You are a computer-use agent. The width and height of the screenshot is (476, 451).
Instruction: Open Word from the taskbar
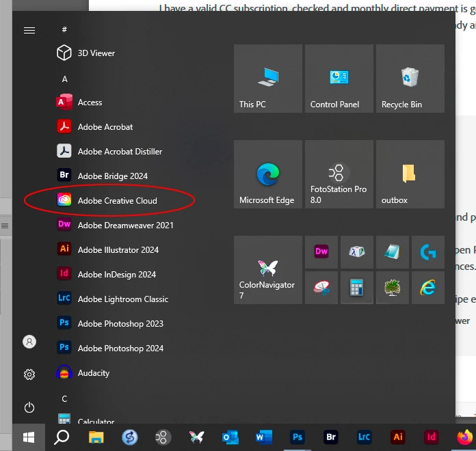click(x=264, y=437)
